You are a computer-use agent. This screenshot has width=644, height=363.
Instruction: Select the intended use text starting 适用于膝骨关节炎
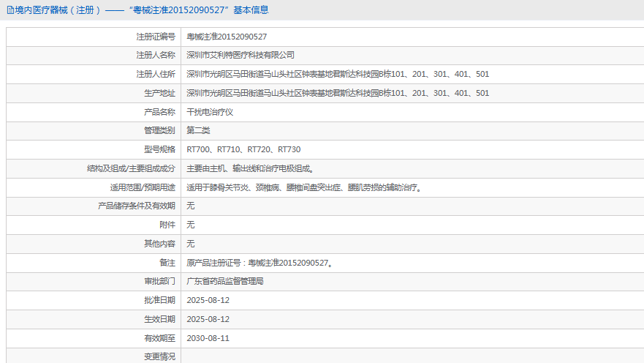point(304,187)
